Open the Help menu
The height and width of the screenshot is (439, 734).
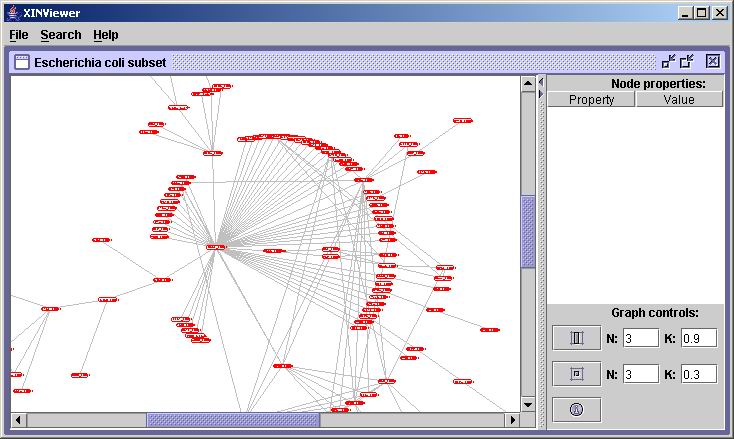click(x=105, y=35)
